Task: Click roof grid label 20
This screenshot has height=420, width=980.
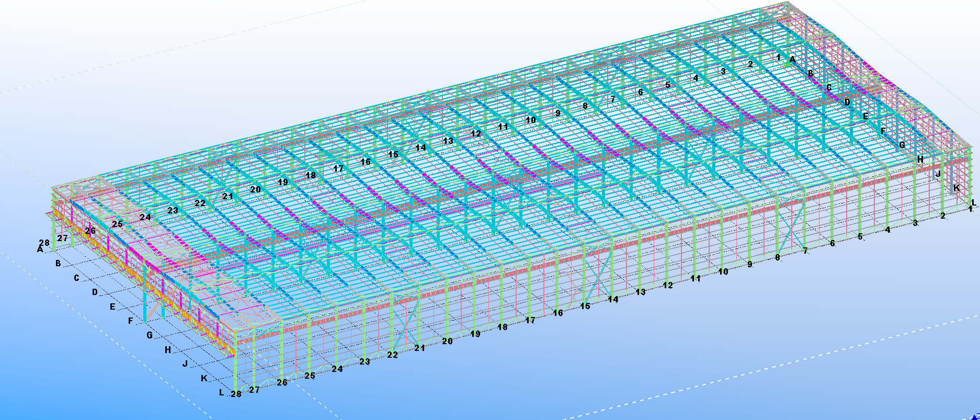Action: point(255,189)
